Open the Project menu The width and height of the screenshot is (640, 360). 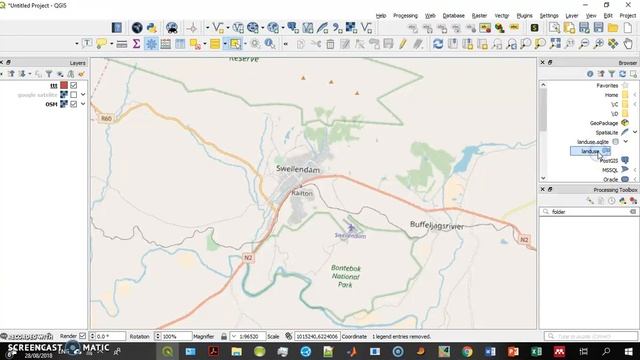click(628, 16)
